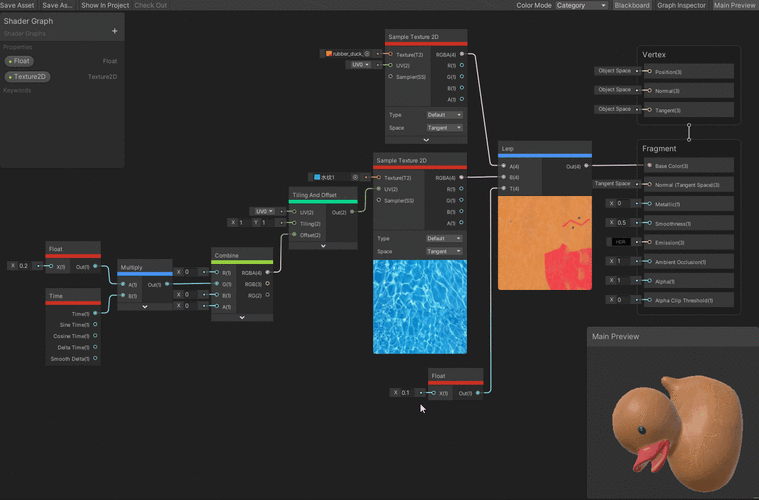Image resolution: width=759 pixels, height=500 pixels.
Task: Edit the 0.2 Float node X value
Action: pyautogui.click(x=26, y=266)
